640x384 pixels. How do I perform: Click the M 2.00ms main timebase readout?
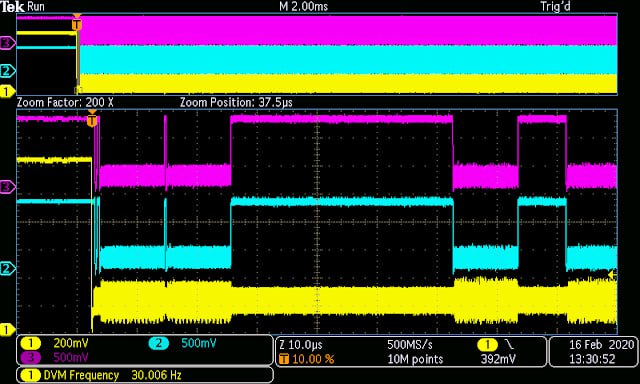point(303,6)
